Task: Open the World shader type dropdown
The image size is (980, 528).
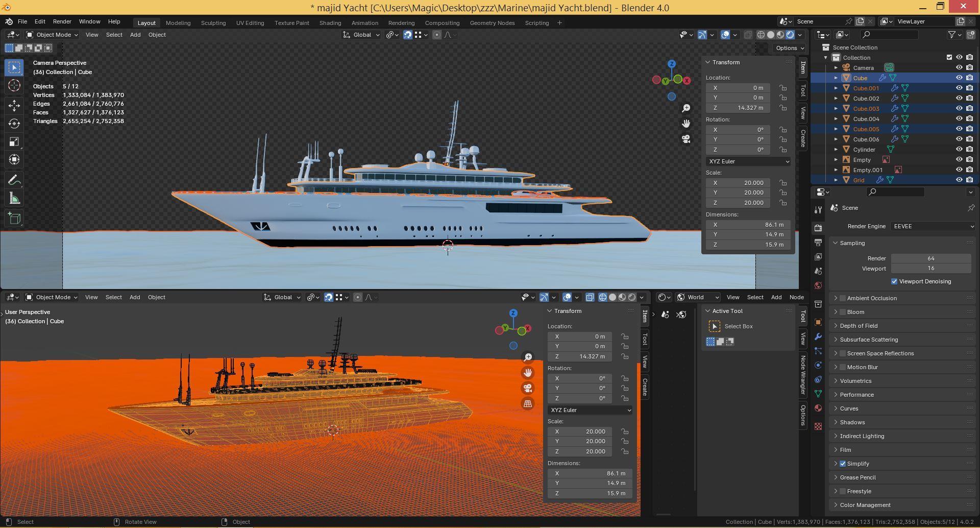Action: point(698,297)
